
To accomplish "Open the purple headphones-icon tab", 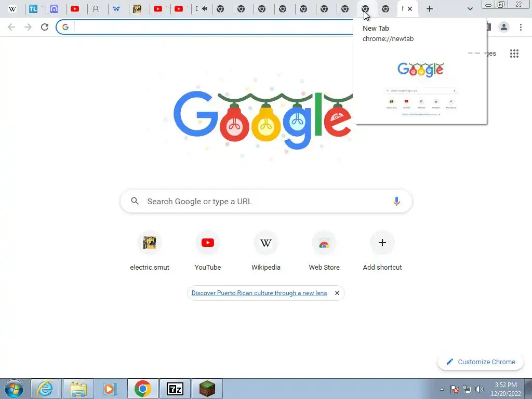I will pos(54,9).
